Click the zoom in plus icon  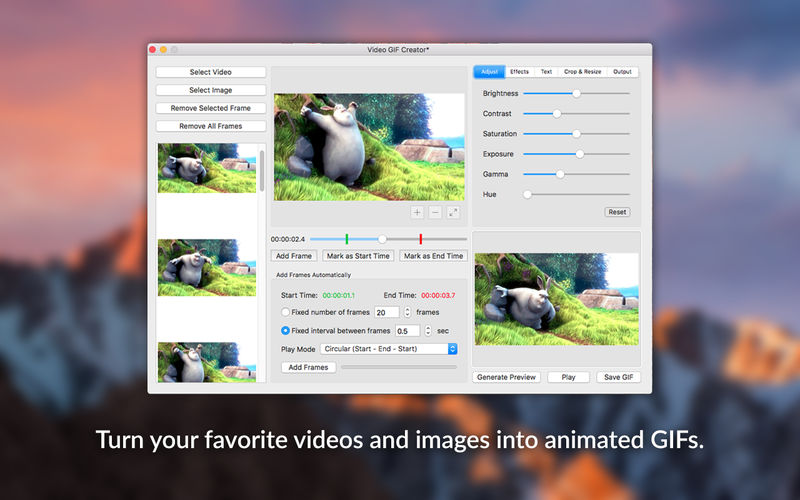coord(417,212)
